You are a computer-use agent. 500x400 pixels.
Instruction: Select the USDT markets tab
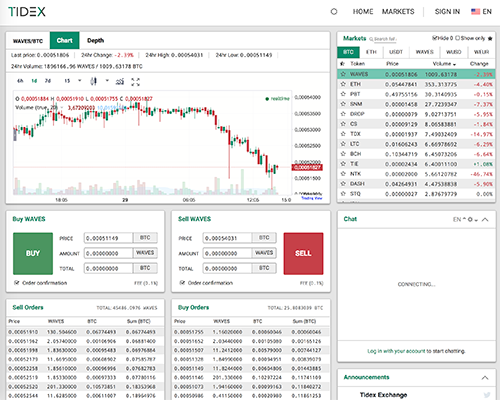(396, 52)
